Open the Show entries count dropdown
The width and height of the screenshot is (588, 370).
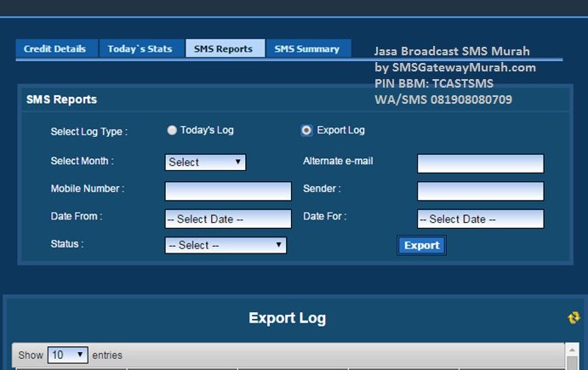[x=68, y=355]
